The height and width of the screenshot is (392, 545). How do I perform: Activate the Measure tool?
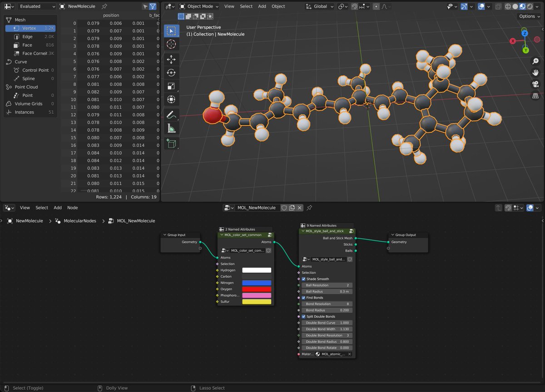(171, 128)
